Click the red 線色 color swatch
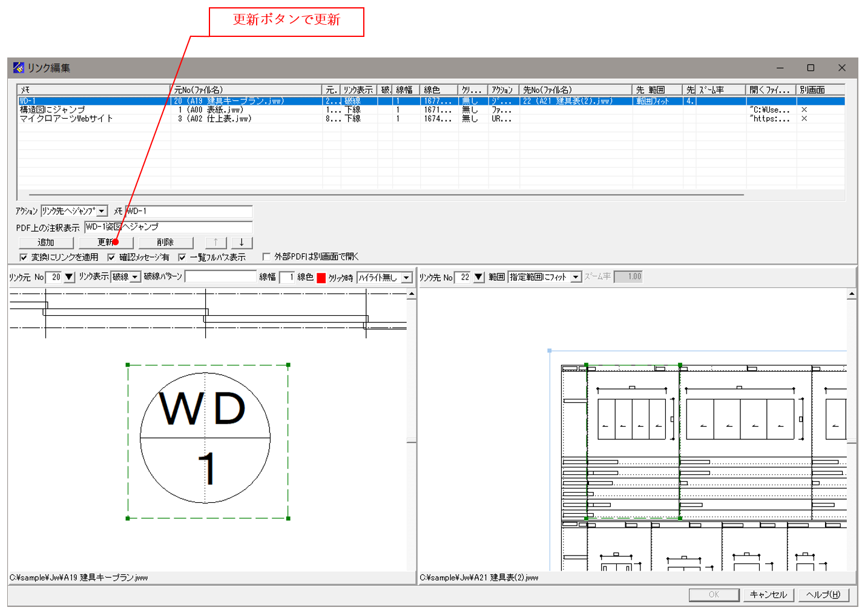The height and width of the screenshot is (616, 862). [321, 278]
